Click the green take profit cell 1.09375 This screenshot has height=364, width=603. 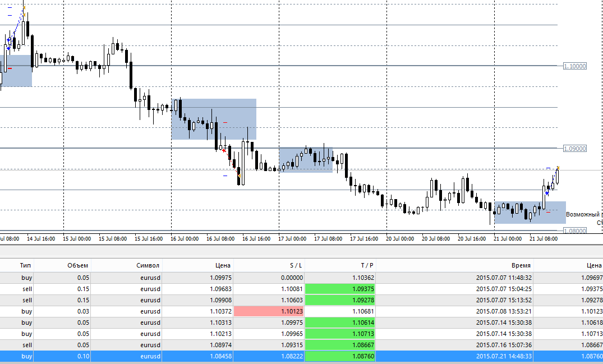tap(340, 289)
